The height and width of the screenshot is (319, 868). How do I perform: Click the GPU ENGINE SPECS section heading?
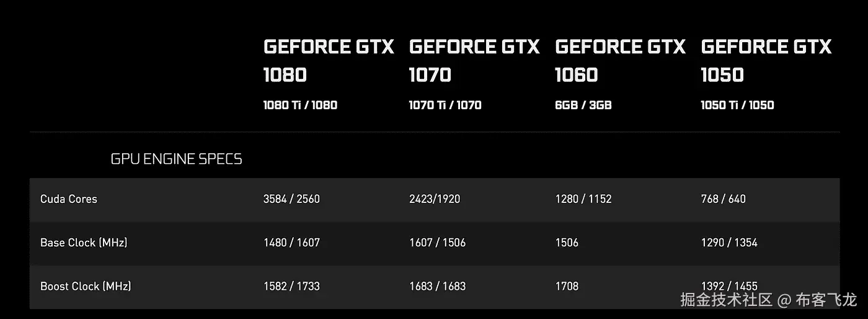click(176, 159)
